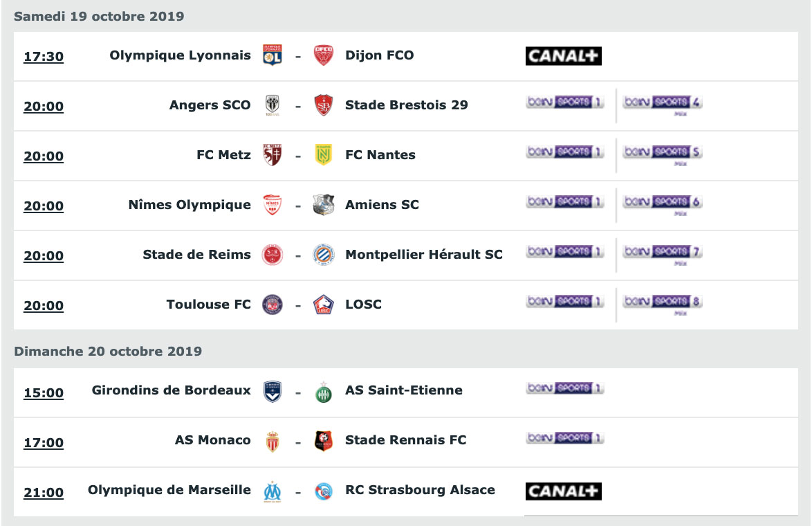812x526 pixels.
Task: Click the Amiens SC club crest
Action: click(x=323, y=205)
